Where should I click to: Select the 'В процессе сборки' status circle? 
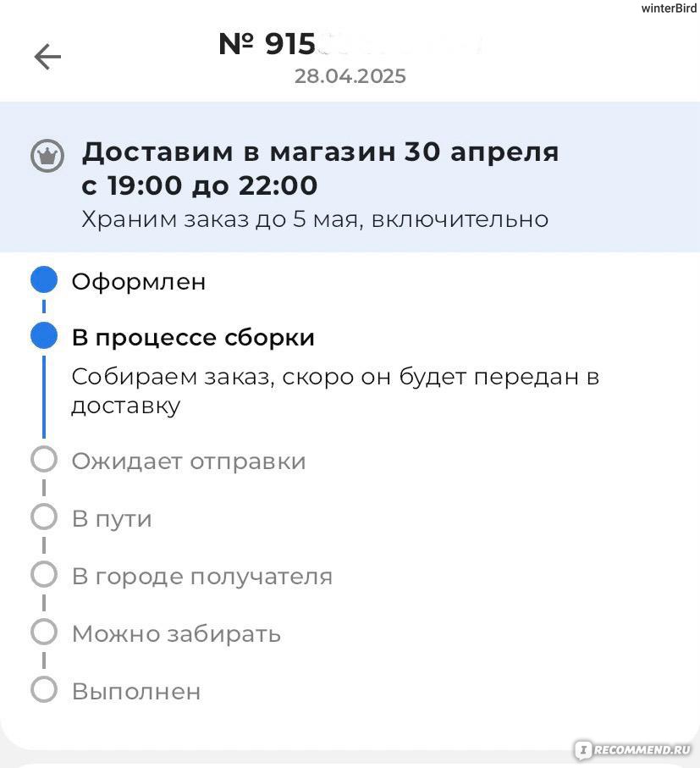click(44, 336)
